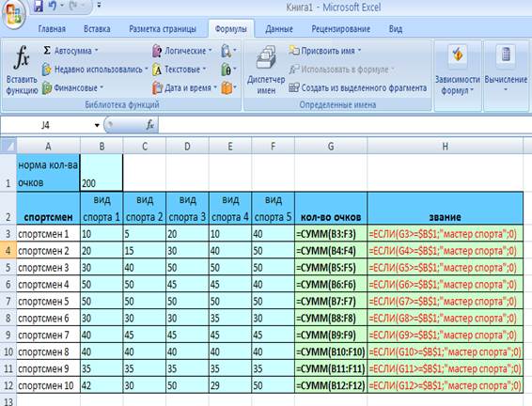Select column G header
This screenshot has width=532, height=406.
coord(331,147)
